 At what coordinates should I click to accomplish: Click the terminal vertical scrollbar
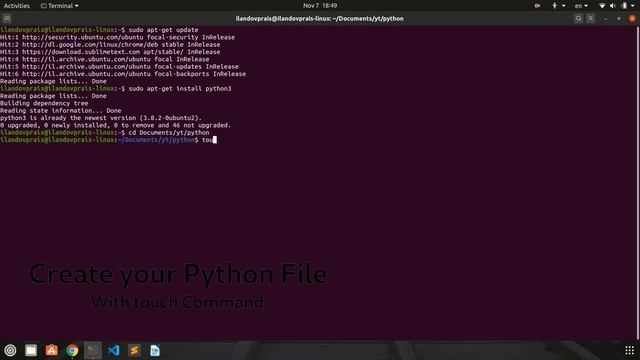click(638, 182)
